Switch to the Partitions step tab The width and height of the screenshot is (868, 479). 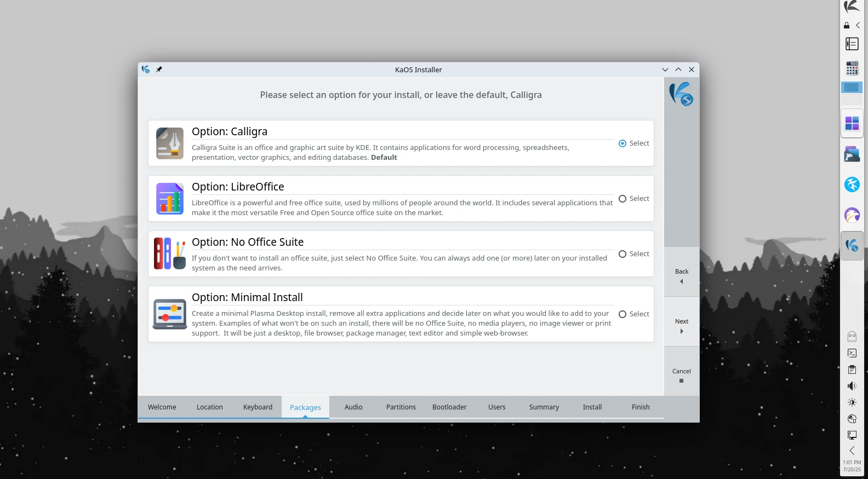coord(401,407)
